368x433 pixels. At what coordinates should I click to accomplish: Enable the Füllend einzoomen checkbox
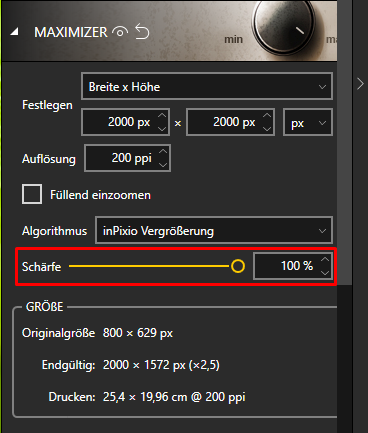[x=32, y=194]
